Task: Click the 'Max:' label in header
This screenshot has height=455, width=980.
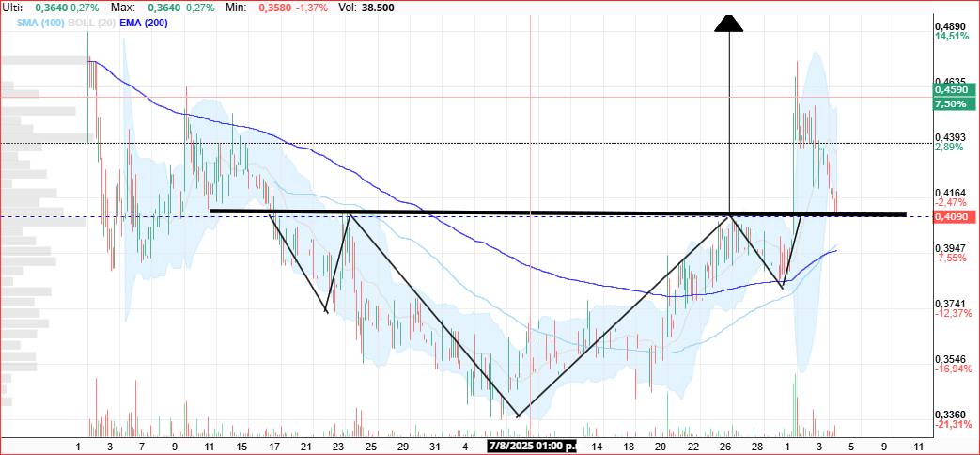Action: pyautogui.click(x=121, y=8)
